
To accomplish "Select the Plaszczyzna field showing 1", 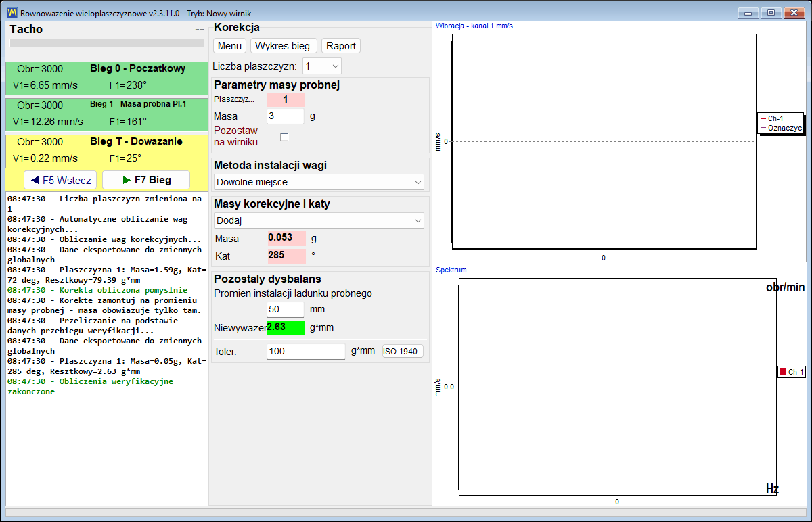I will [x=286, y=99].
